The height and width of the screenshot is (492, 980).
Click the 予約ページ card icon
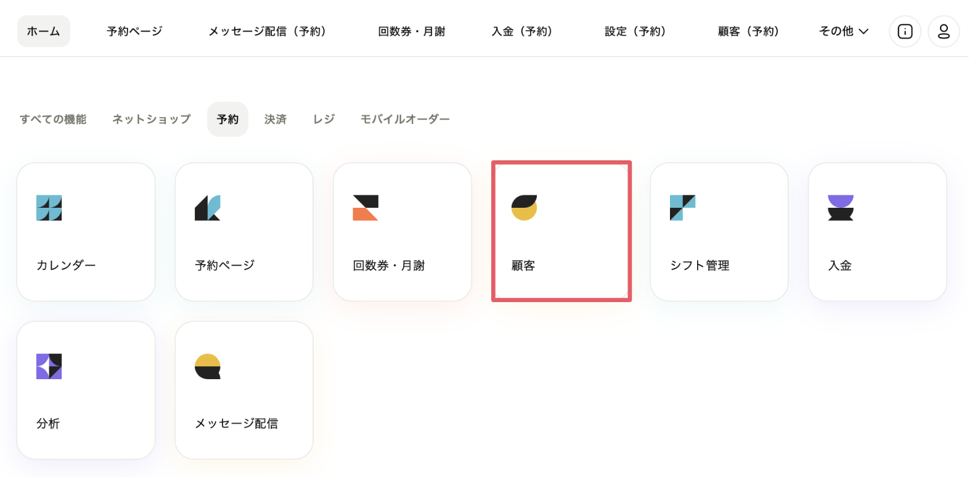(208, 208)
